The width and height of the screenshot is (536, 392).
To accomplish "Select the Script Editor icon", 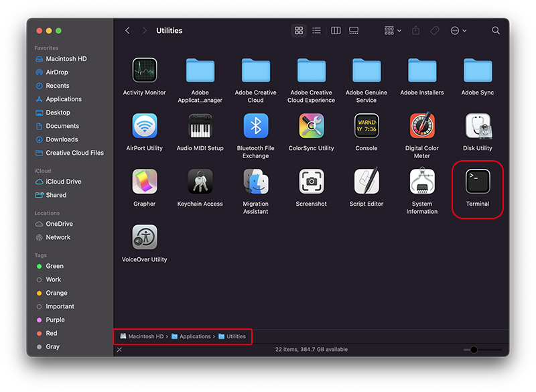I will click(366, 181).
